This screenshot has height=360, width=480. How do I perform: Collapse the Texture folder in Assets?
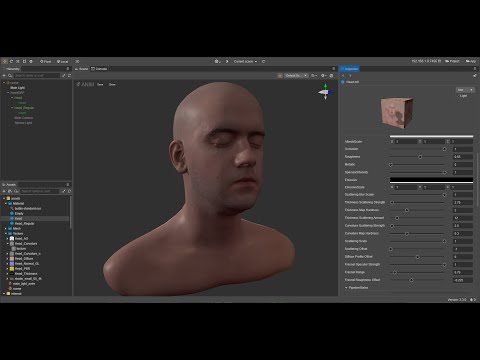click(6, 233)
